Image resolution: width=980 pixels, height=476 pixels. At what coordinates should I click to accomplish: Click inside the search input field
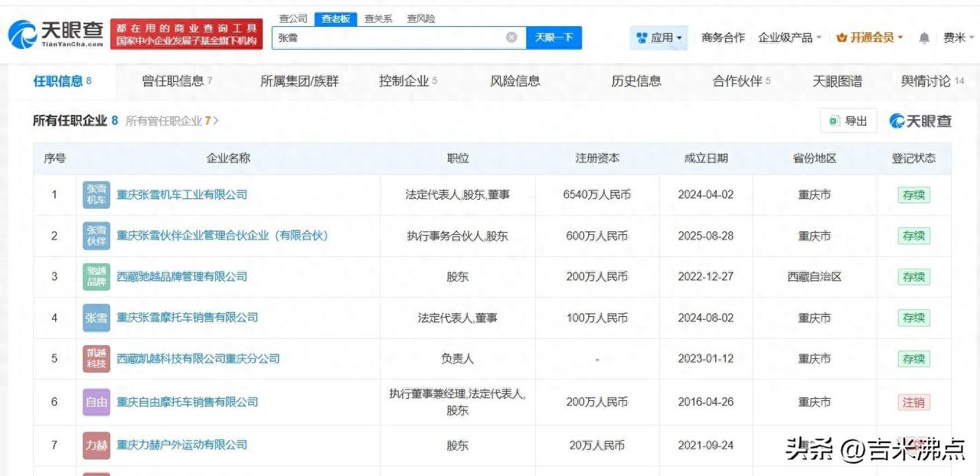[383, 37]
